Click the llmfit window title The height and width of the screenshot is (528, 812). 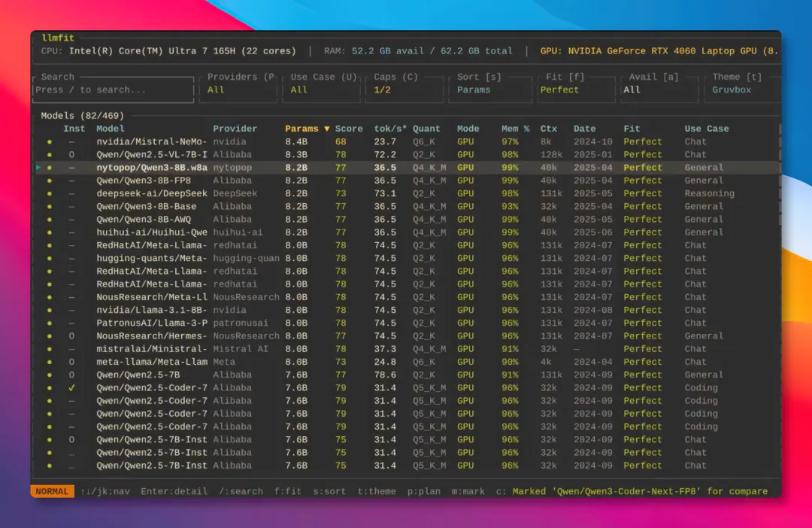pos(57,38)
